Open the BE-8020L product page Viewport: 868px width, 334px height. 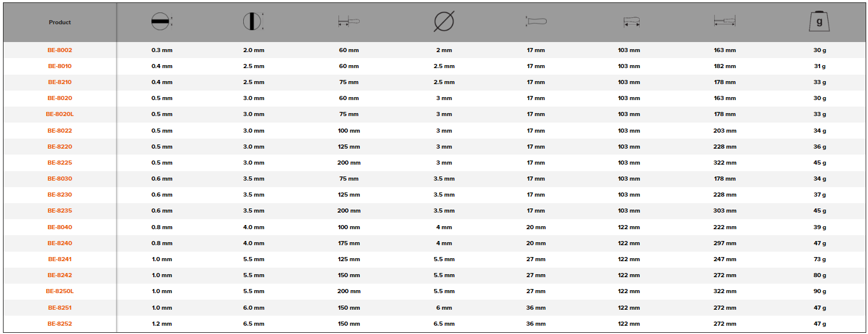pyautogui.click(x=60, y=114)
